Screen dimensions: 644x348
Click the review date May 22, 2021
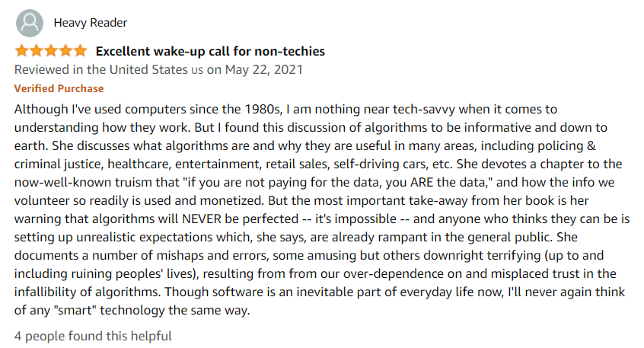pyautogui.click(x=263, y=70)
